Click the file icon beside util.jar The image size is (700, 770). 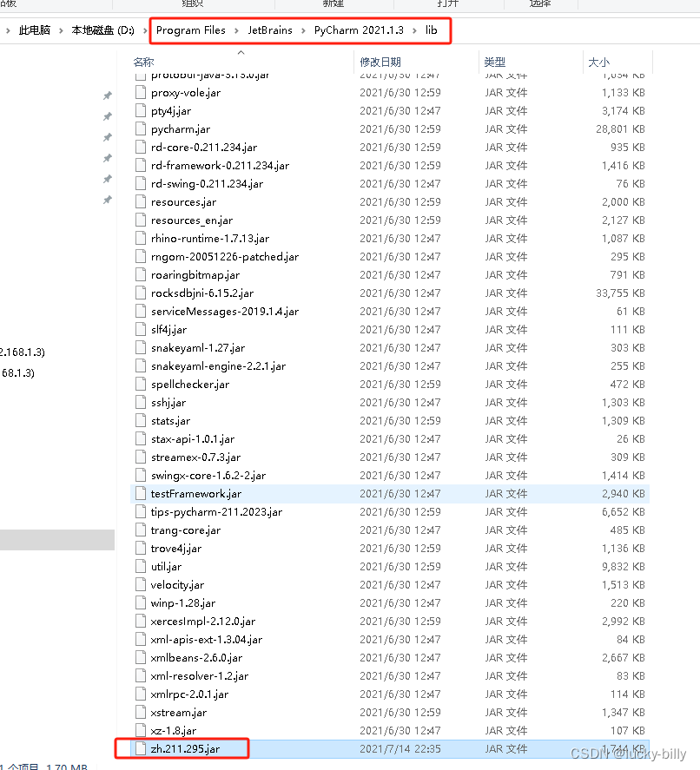[141, 566]
